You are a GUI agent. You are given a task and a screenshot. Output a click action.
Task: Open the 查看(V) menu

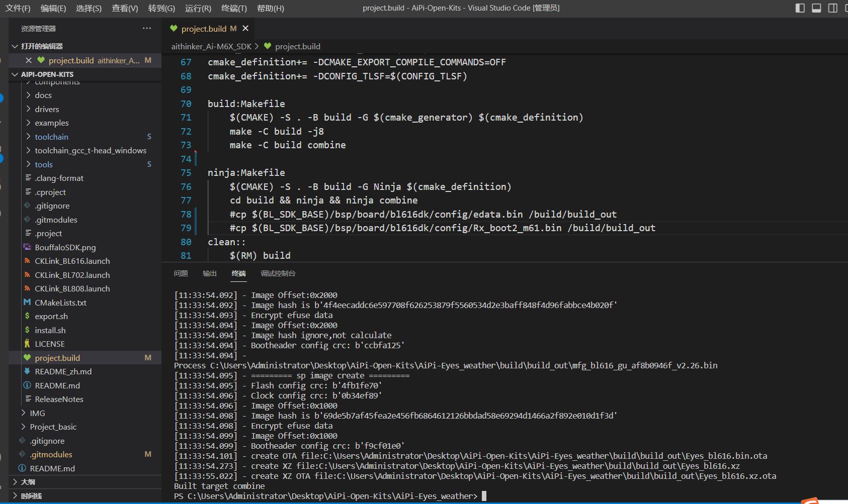point(125,8)
